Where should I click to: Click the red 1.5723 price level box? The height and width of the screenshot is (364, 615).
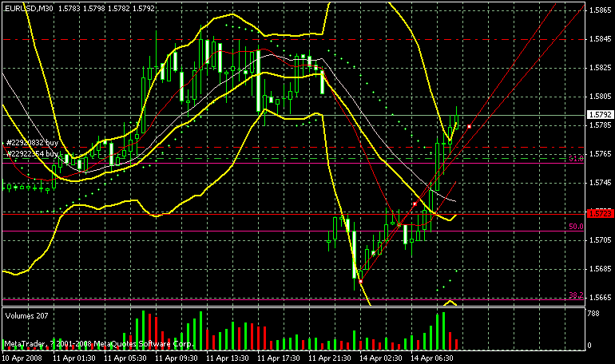click(x=600, y=214)
